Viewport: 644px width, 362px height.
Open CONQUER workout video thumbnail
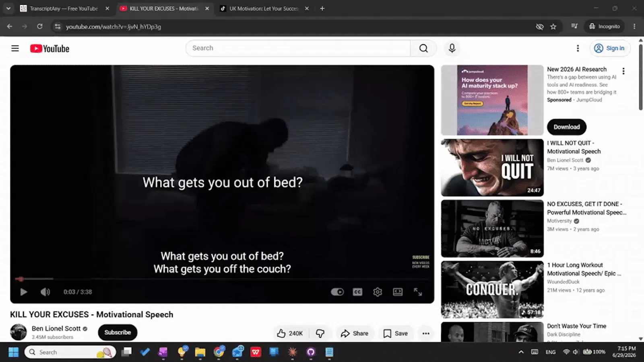[492, 290]
